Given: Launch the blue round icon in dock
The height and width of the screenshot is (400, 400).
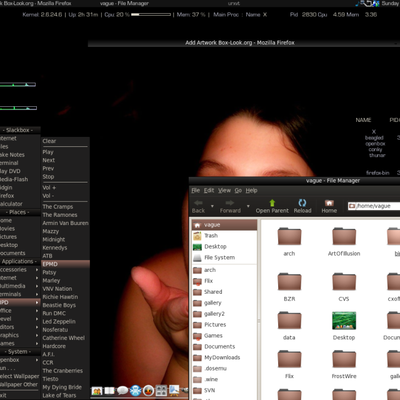Looking at the screenshot, I should click(x=135, y=390).
